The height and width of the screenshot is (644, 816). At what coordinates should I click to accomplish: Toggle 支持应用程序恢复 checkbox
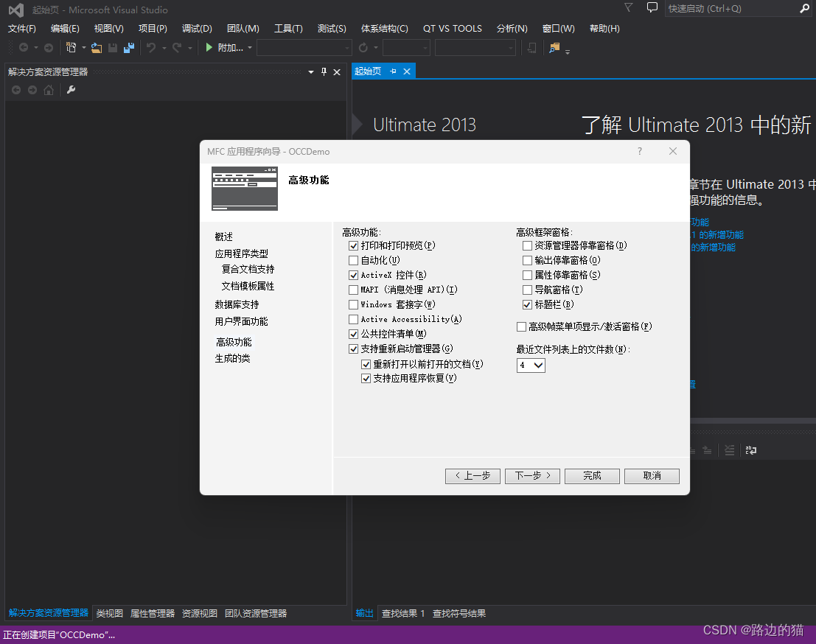pos(366,378)
